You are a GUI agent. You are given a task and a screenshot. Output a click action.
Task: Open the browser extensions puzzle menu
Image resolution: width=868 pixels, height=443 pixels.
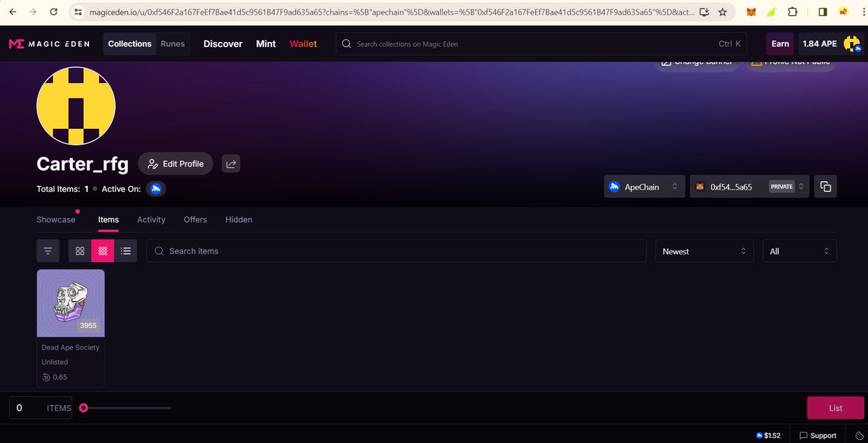click(x=793, y=12)
